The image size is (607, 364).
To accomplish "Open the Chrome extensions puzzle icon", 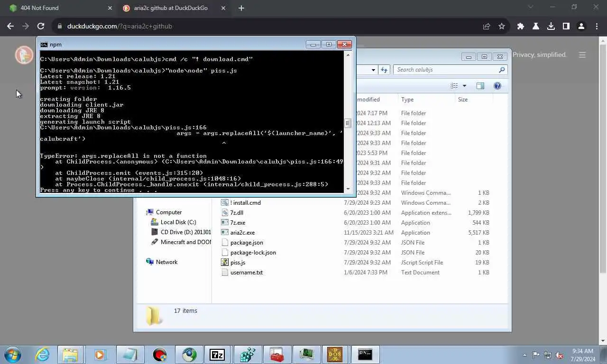I will (x=521, y=27).
